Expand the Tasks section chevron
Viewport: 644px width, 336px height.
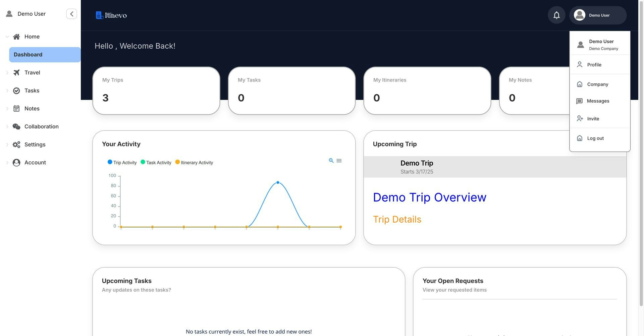[x=7, y=91]
